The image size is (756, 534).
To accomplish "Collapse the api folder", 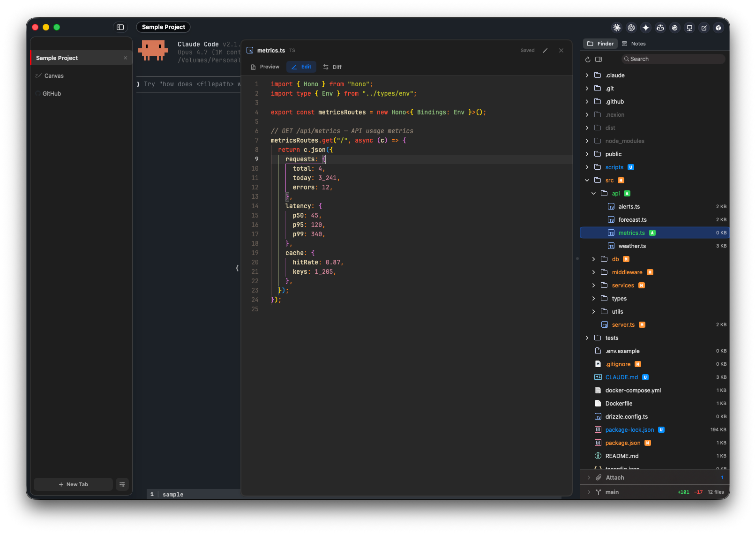I will 594,194.
